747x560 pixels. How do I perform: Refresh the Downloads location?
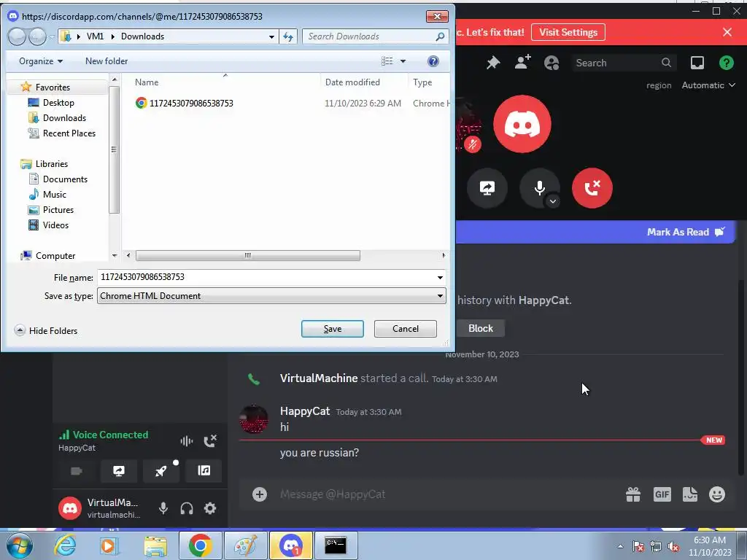tap(288, 36)
